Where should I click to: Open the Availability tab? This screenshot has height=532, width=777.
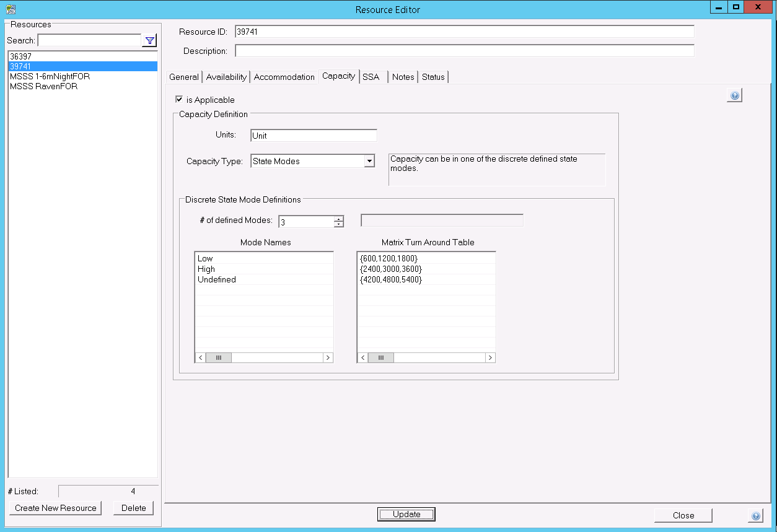226,77
